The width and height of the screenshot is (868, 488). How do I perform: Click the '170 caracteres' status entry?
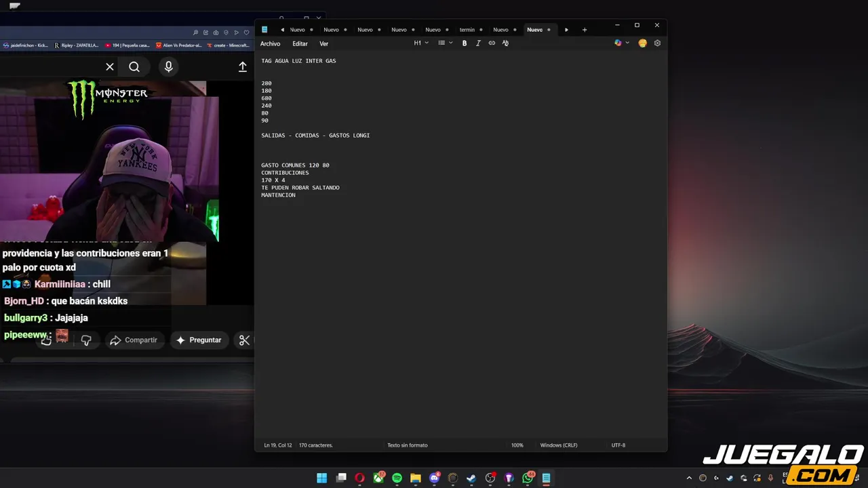(x=316, y=445)
